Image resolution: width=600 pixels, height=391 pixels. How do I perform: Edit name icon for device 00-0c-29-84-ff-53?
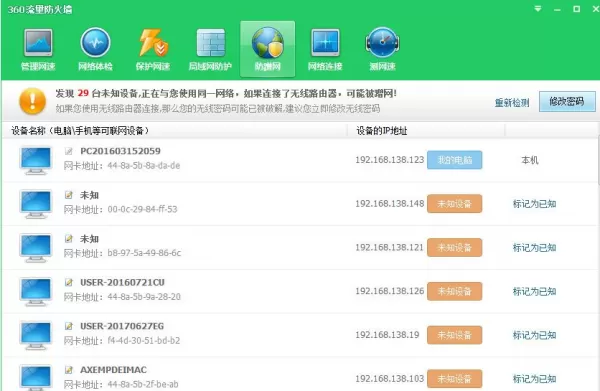pos(69,195)
